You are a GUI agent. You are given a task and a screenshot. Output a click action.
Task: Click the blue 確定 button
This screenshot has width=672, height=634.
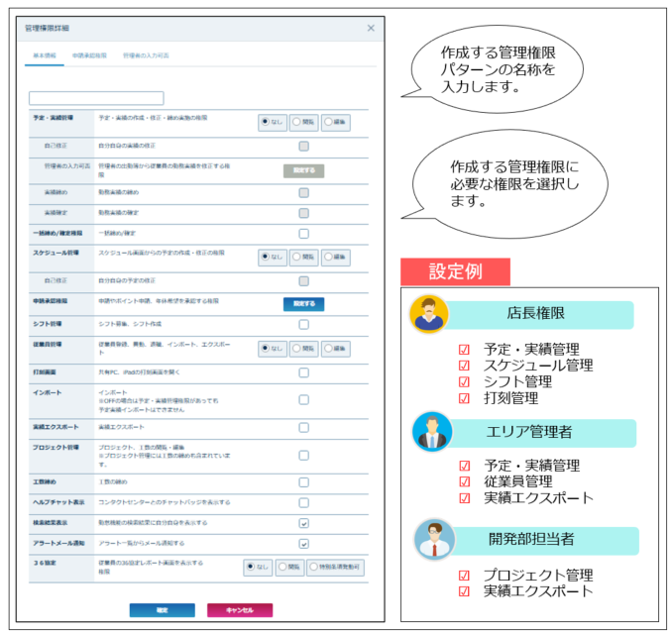click(x=163, y=610)
